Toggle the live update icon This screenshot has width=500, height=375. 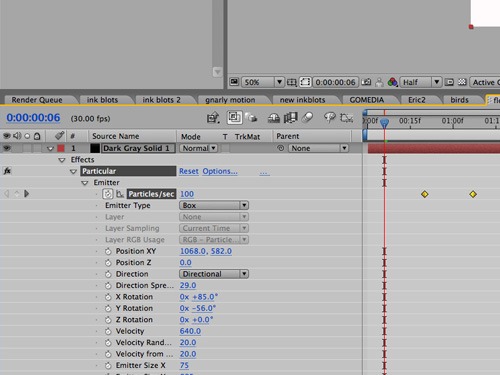pos(234,117)
